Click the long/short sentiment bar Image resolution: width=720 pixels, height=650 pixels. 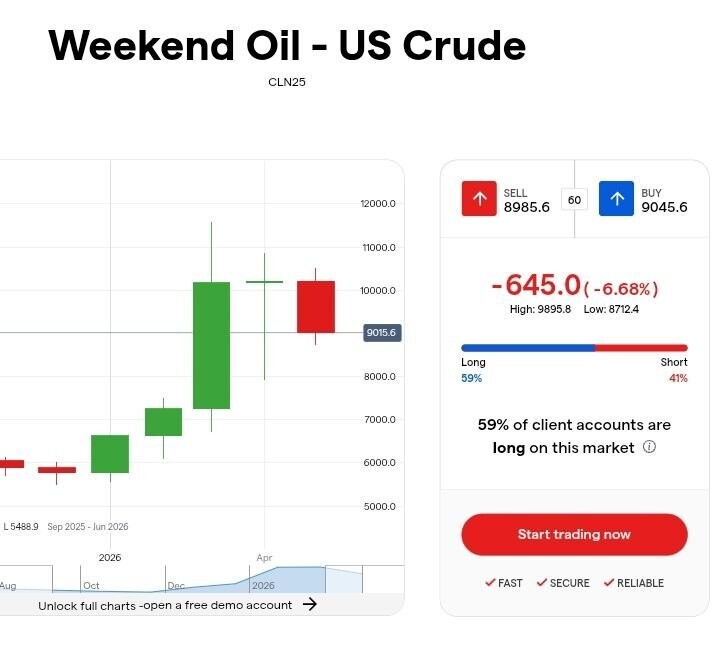pyautogui.click(x=574, y=348)
